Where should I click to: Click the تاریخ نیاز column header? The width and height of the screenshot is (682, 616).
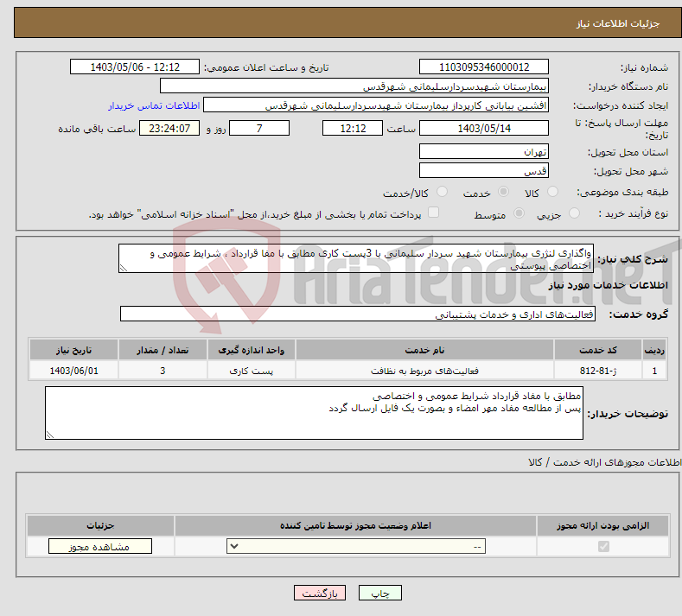click(74, 350)
